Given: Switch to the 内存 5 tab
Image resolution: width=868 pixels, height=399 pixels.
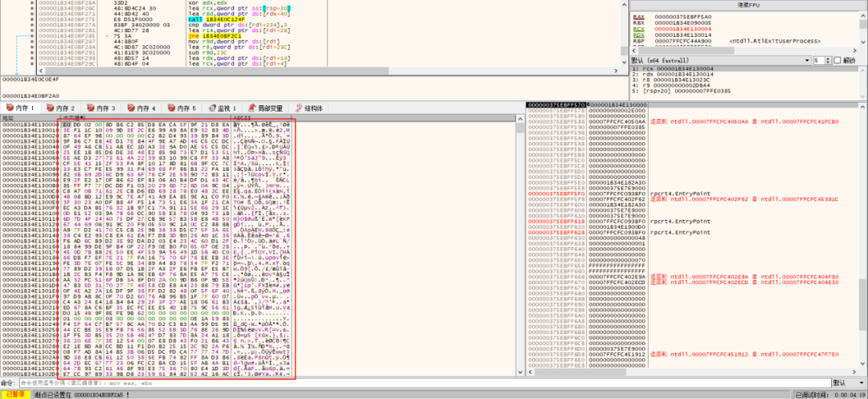Looking at the screenshot, I should (182, 108).
